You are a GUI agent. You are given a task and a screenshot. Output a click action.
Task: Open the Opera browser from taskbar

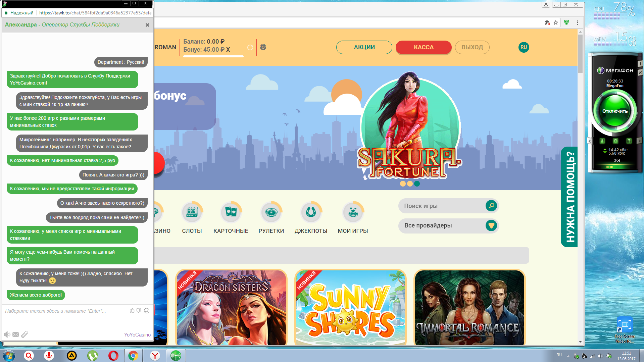coord(113,356)
